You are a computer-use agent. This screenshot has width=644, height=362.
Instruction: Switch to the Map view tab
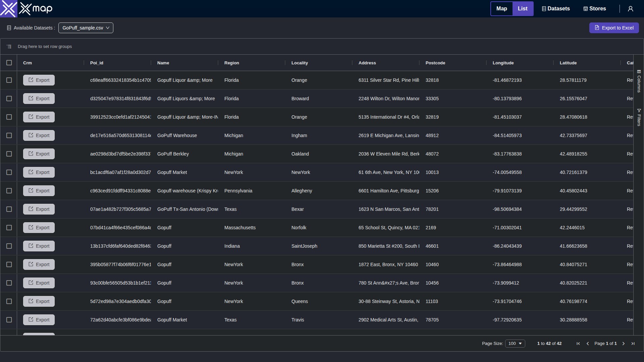(501, 9)
